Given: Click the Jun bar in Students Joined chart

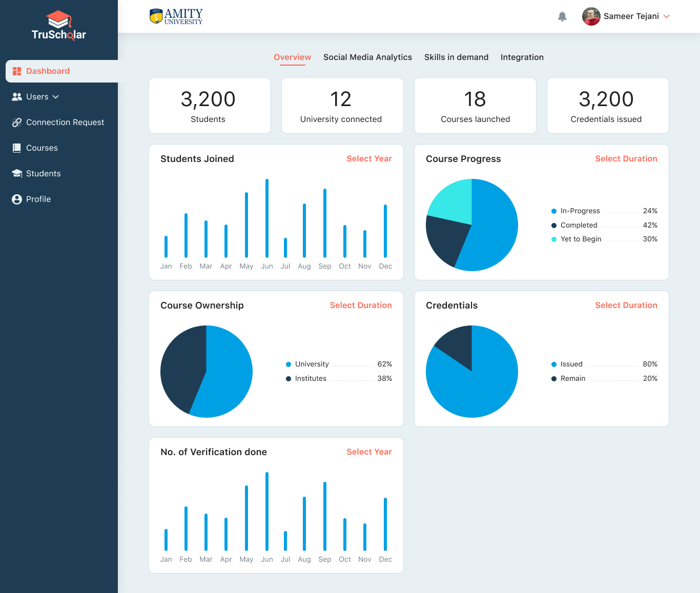Looking at the screenshot, I should point(267,218).
